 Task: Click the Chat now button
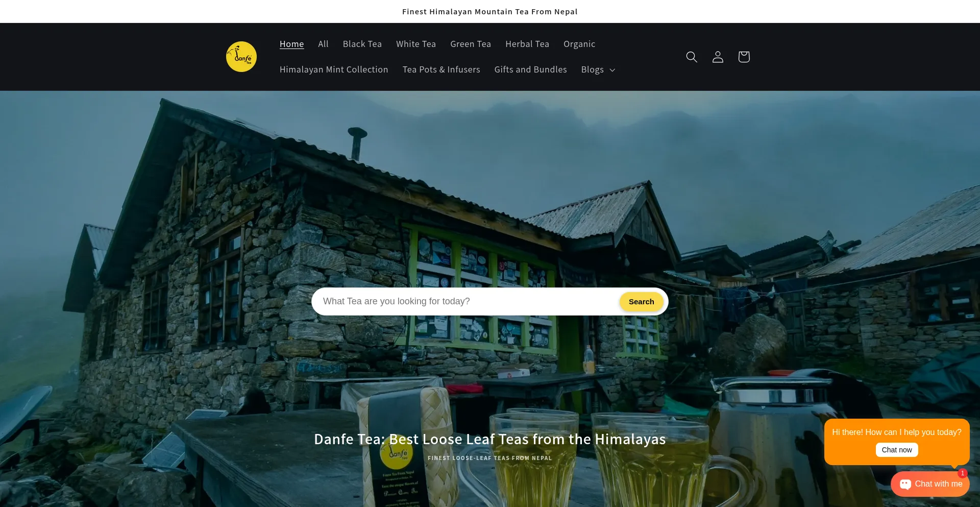click(x=896, y=450)
